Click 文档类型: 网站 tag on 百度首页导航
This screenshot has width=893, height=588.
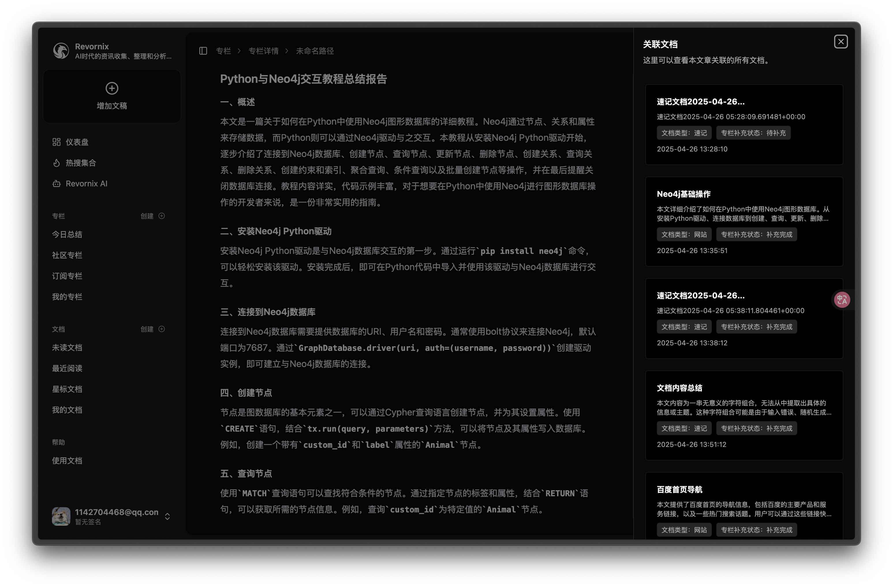[x=684, y=530]
